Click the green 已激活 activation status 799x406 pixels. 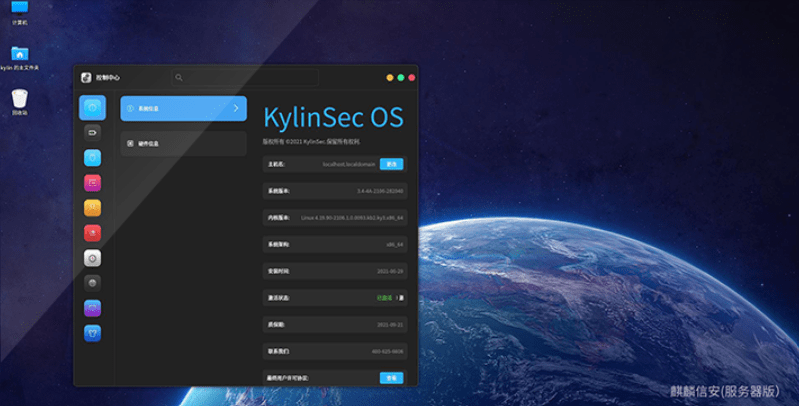[384, 298]
